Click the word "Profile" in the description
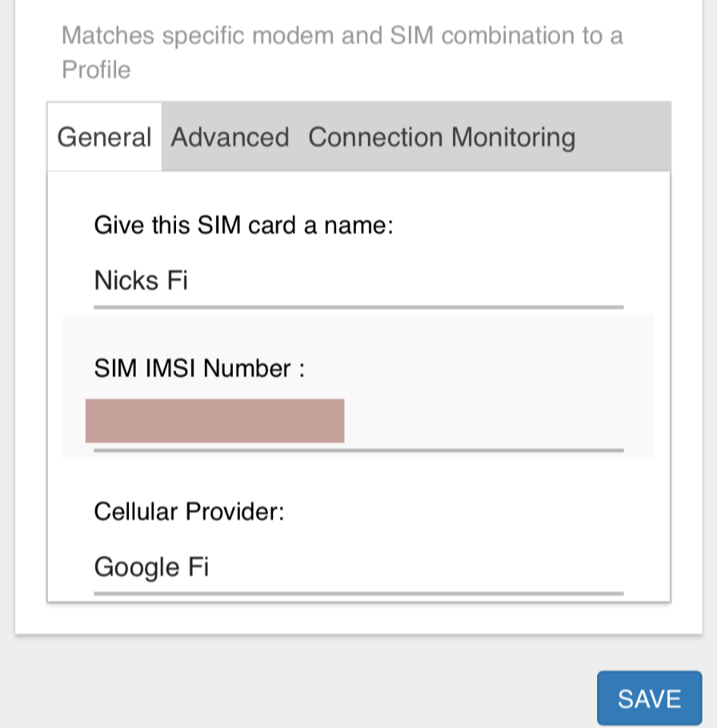This screenshot has width=717, height=728. click(x=96, y=70)
